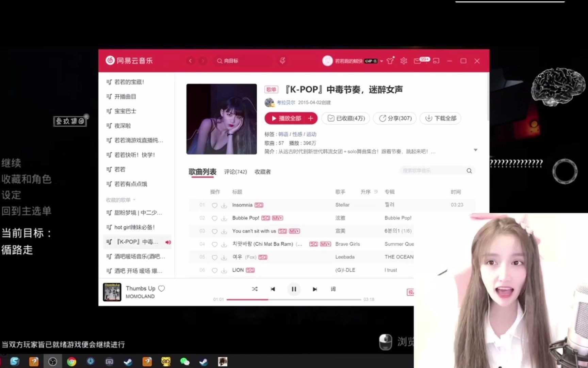Sort by the 标题 column header

[237, 192]
